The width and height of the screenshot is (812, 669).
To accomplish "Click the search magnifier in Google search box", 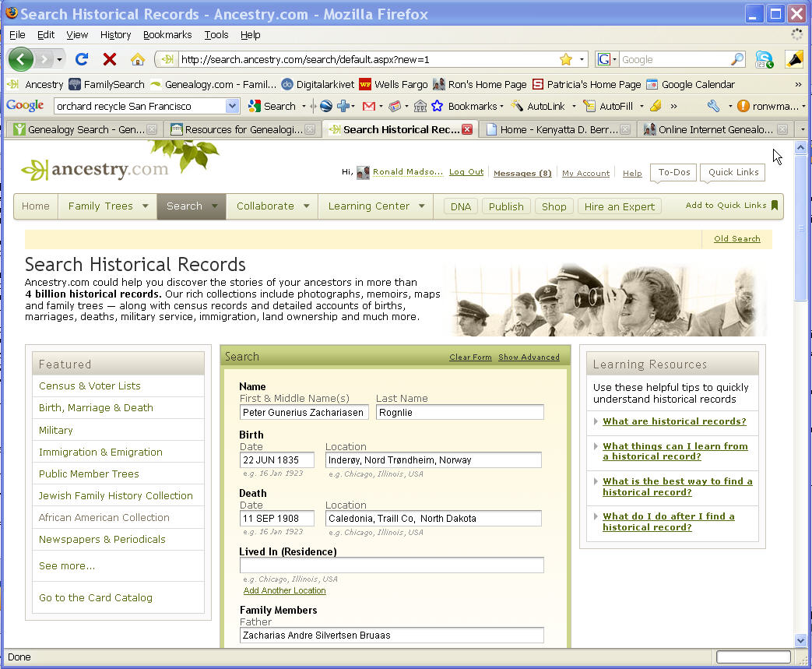I will click(x=737, y=60).
